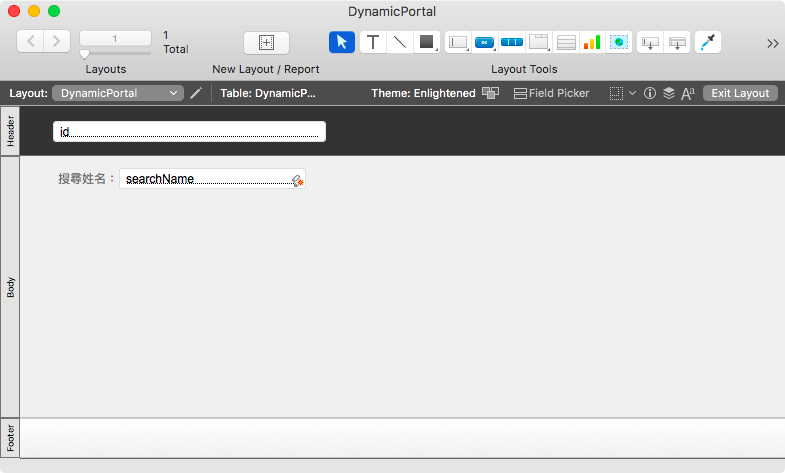Select the Button tool
785x473 pixels.
click(x=485, y=42)
